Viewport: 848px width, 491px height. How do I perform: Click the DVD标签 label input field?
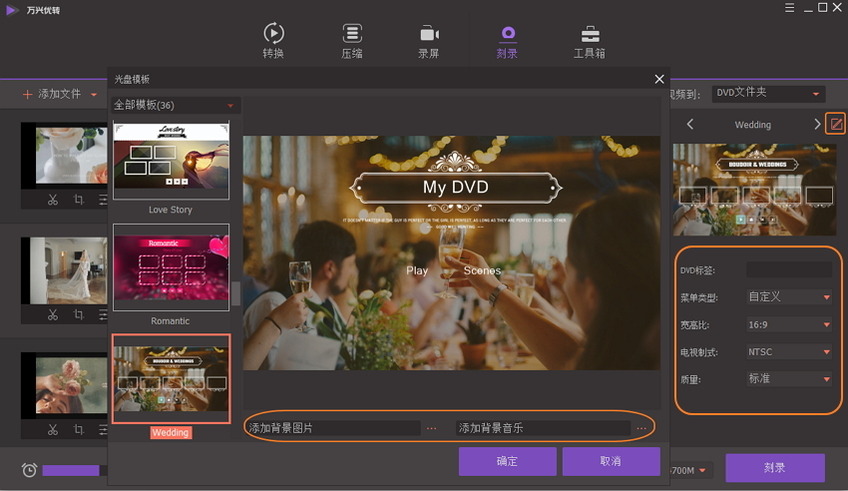click(x=788, y=270)
